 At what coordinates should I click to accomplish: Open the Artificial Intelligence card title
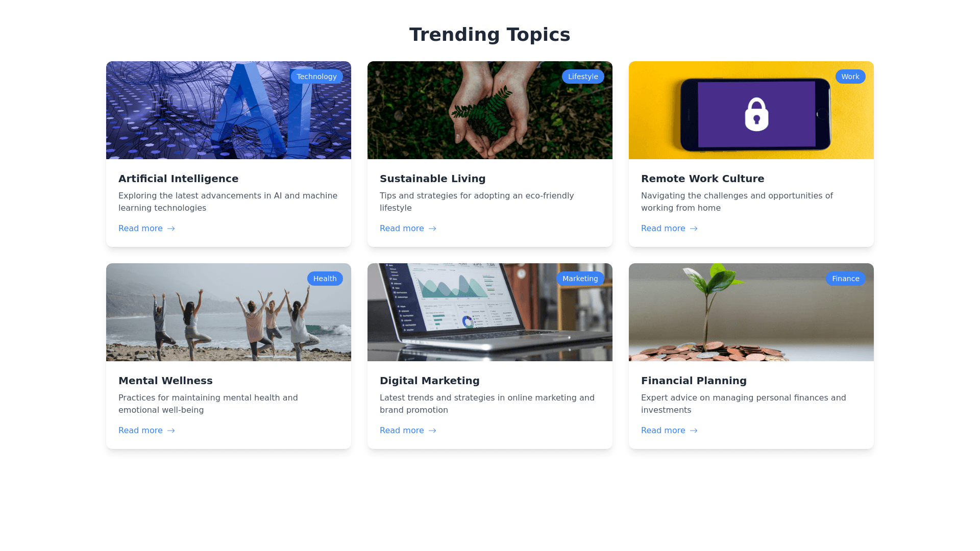point(178,179)
